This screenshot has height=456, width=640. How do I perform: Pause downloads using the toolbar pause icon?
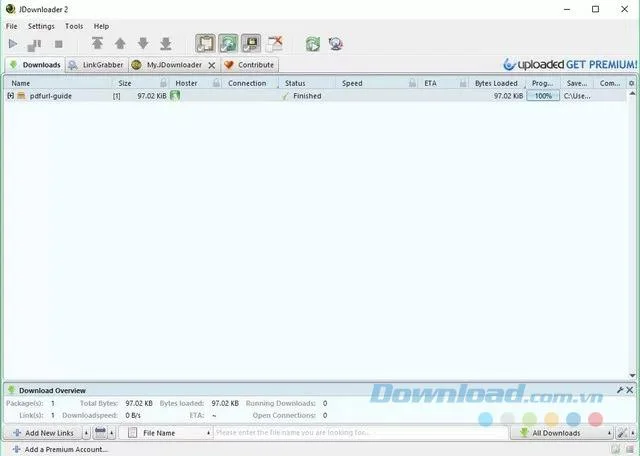(x=34, y=44)
